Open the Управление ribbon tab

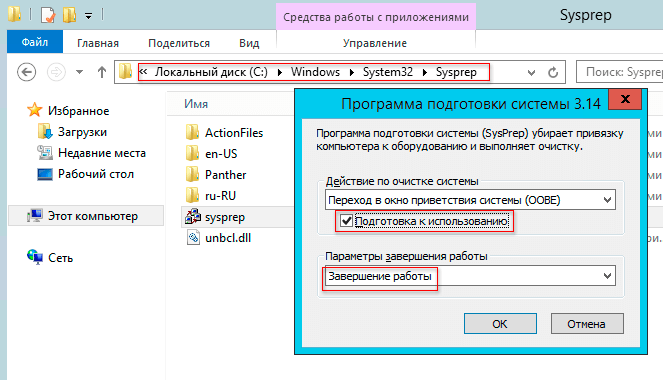[375, 43]
